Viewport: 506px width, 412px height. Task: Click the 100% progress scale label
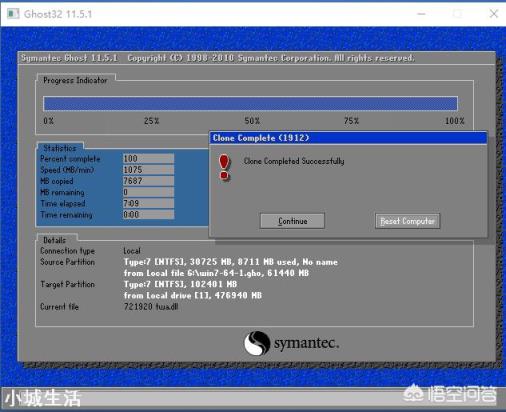[455, 121]
